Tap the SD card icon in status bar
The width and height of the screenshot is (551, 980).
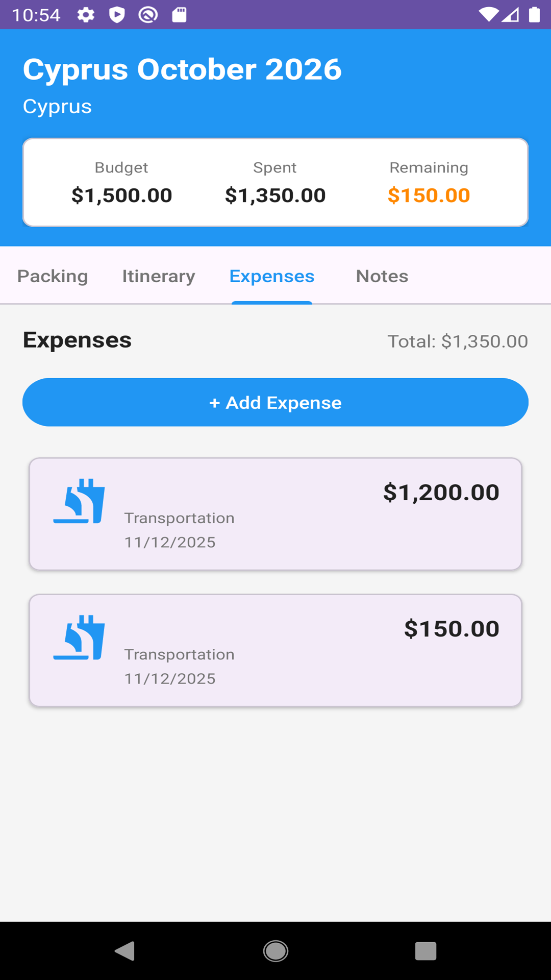(179, 15)
